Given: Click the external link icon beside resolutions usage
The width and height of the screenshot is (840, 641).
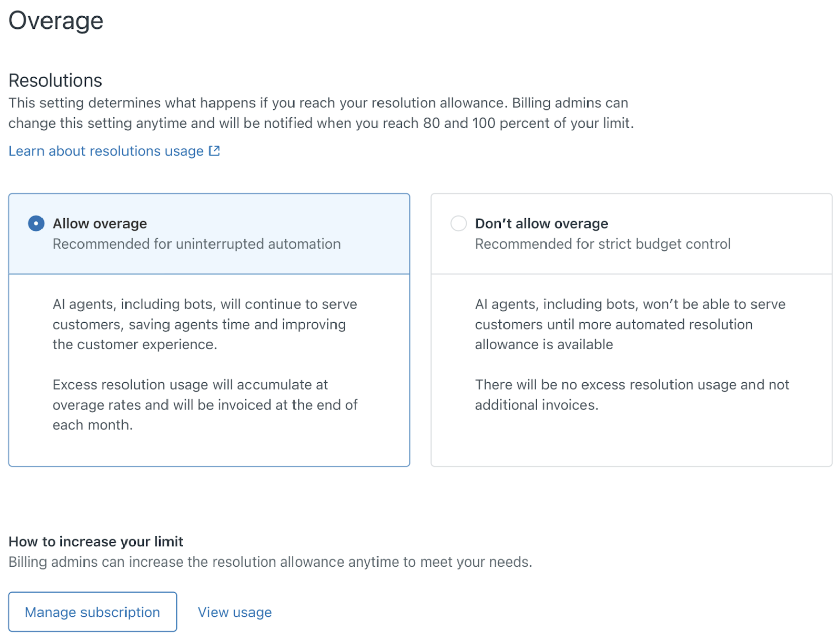Looking at the screenshot, I should coord(214,151).
